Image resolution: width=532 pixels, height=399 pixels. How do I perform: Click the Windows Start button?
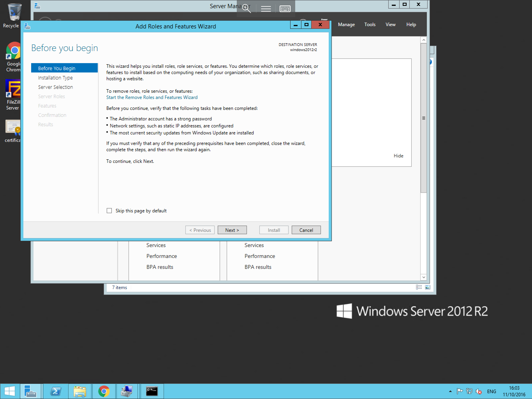tap(10, 391)
